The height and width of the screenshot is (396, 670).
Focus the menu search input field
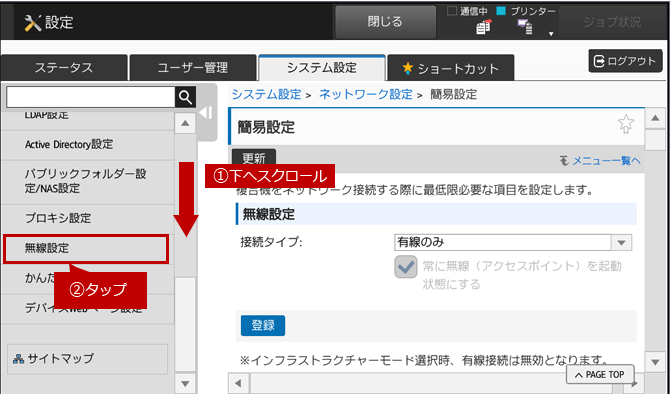click(x=91, y=97)
